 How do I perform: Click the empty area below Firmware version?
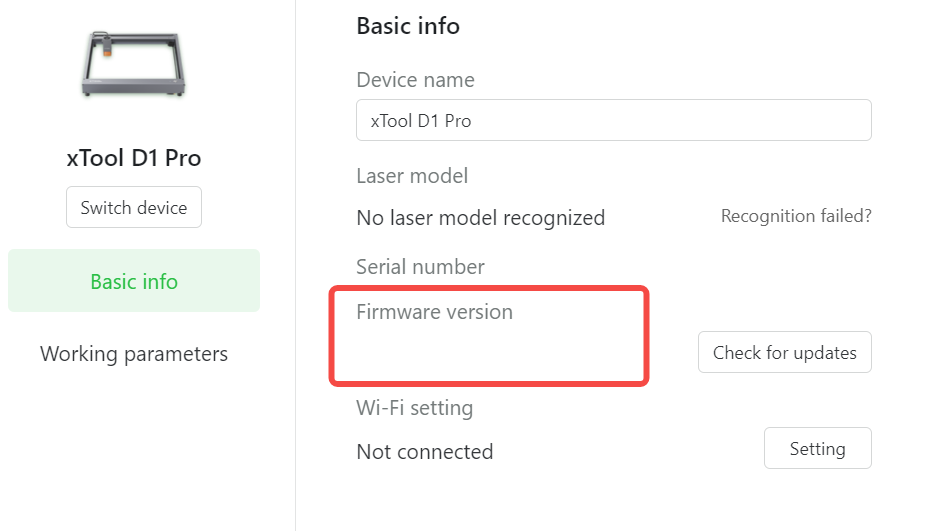click(489, 354)
